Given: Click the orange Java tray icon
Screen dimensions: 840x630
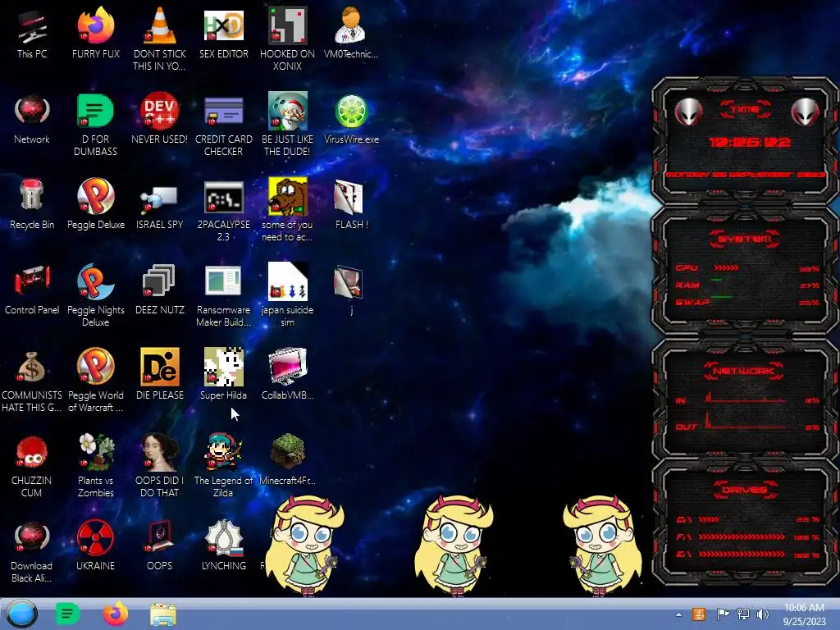Looking at the screenshot, I should pyautogui.click(x=699, y=614).
